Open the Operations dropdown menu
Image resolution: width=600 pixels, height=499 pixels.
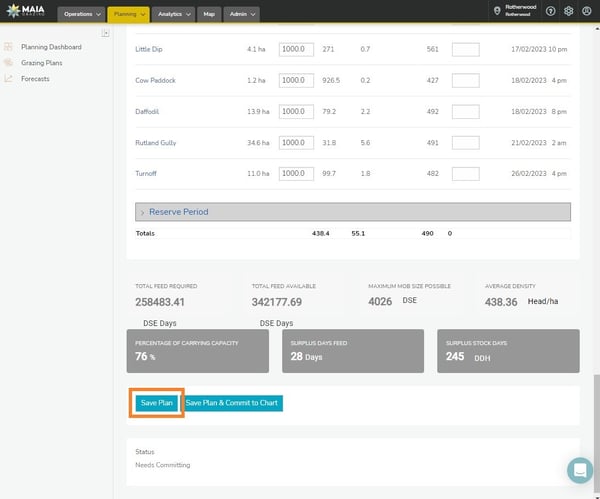[x=83, y=14]
